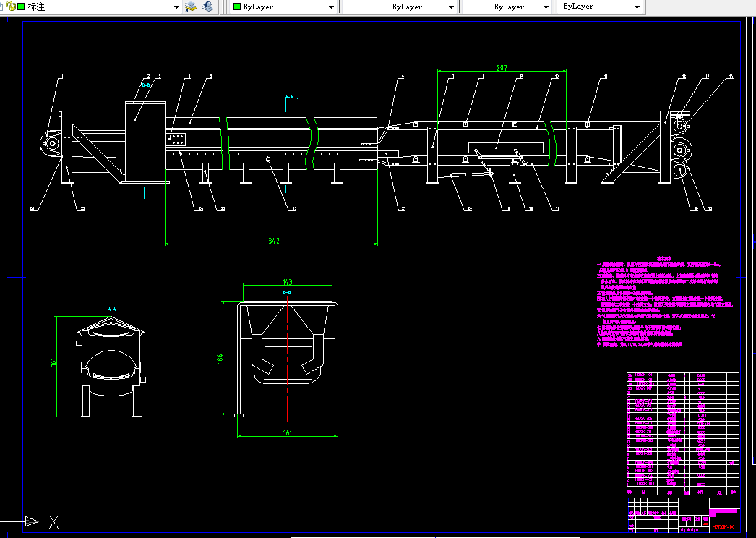The width and height of the screenshot is (756, 538).
Task: Select the 342 dimension text
Action: 274,241
